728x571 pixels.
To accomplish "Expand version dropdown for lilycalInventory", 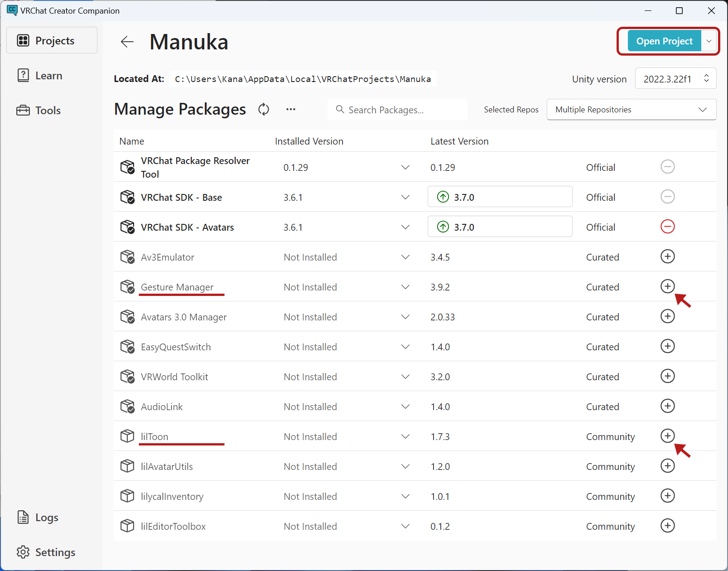I will (405, 496).
